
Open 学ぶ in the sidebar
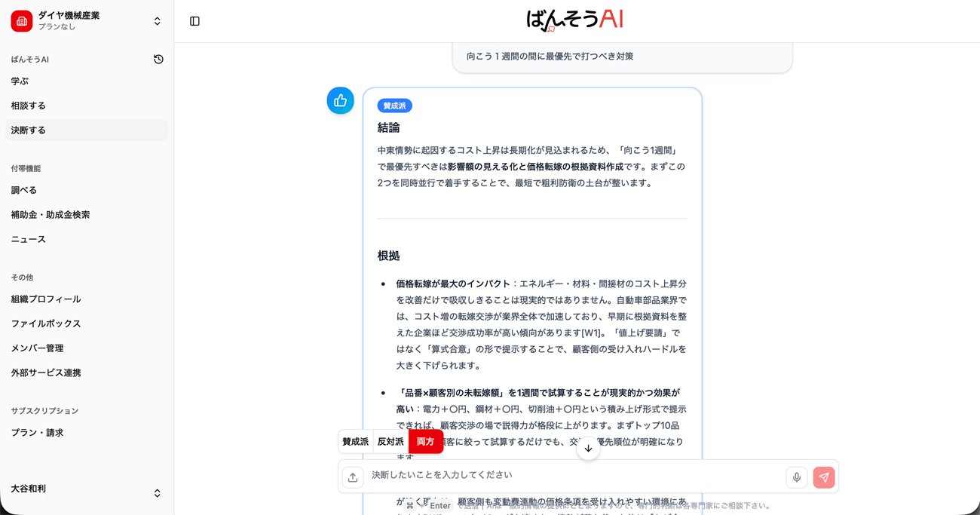point(20,81)
